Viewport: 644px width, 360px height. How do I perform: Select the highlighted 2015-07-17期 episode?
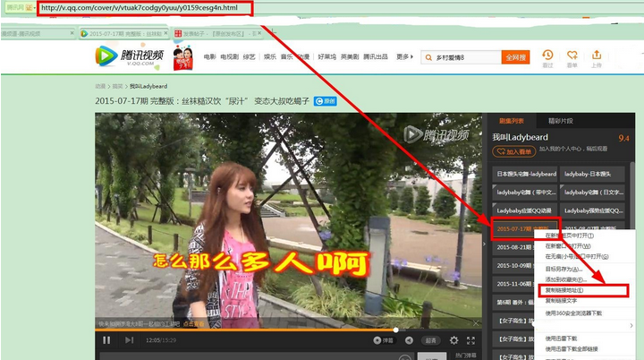[524, 228]
